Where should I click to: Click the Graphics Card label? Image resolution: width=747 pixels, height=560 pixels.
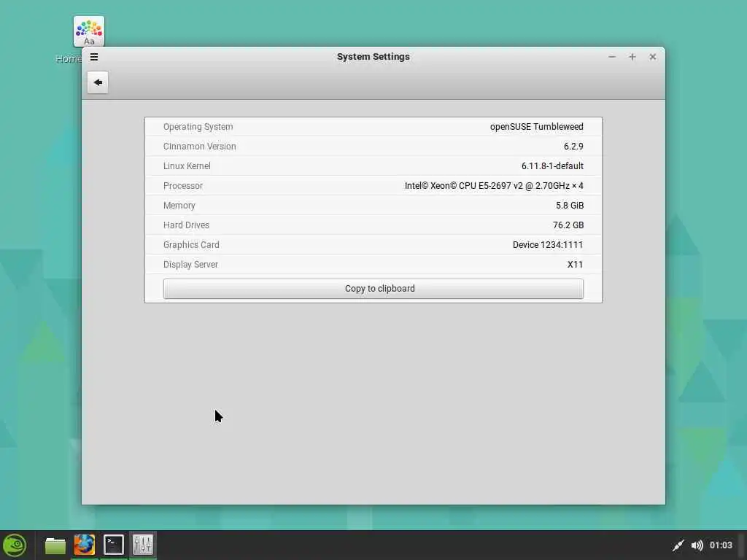[191, 245]
